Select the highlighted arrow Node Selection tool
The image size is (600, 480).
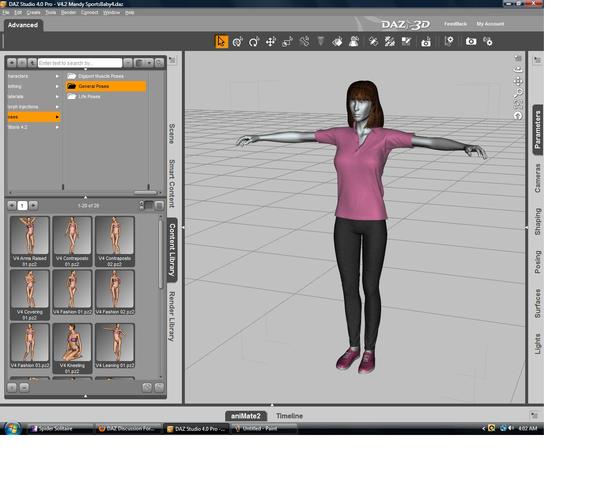[x=222, y=42]
